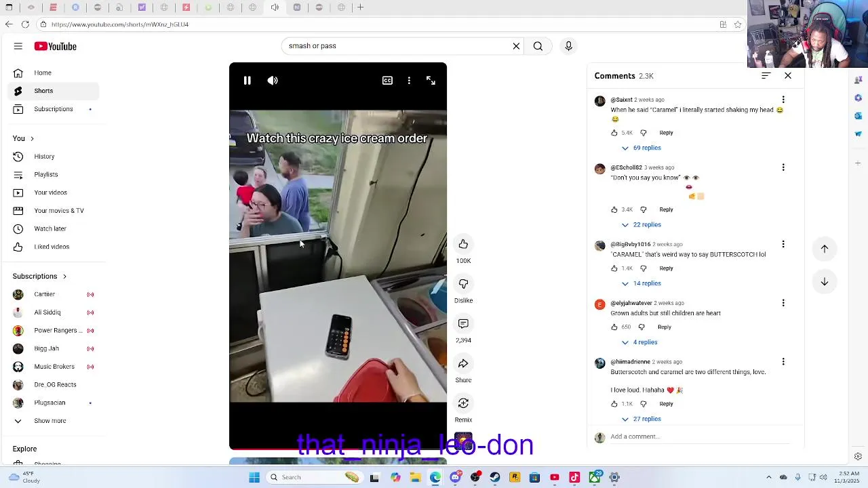
Task: Open Watch later in the sidebar
Action: click(x=53, y=228)
